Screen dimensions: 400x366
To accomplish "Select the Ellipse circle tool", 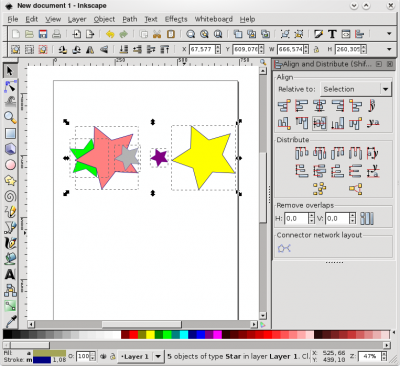I will pyautogui.click(x=10, y=165).
